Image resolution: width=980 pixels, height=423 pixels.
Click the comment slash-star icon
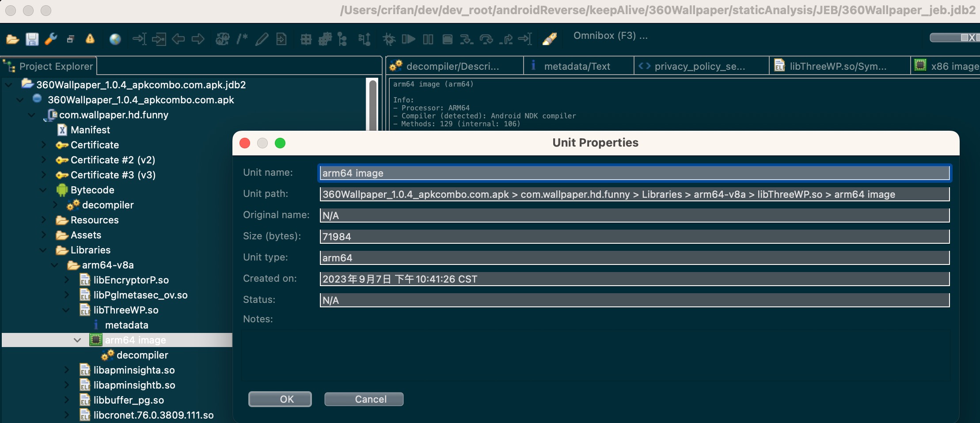coord(242,39)
